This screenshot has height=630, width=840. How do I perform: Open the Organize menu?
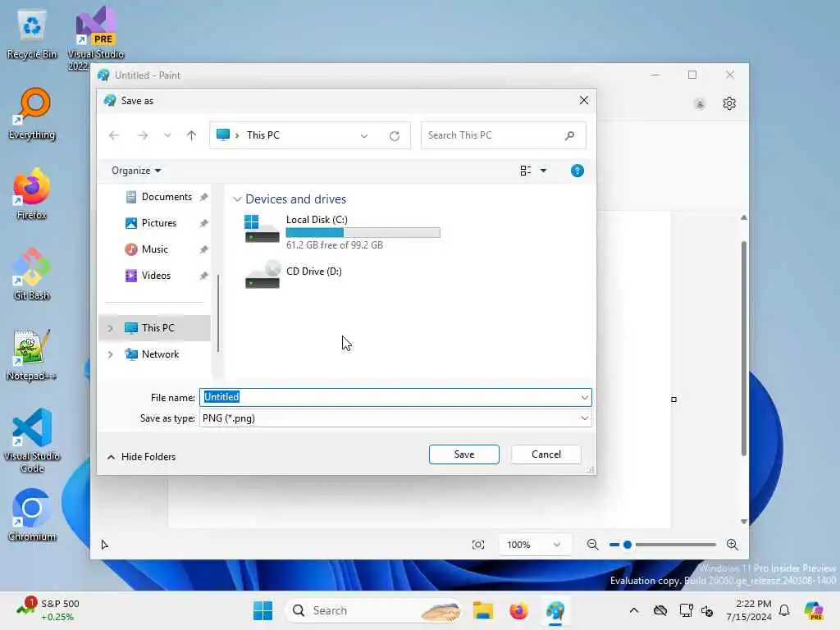135,171
